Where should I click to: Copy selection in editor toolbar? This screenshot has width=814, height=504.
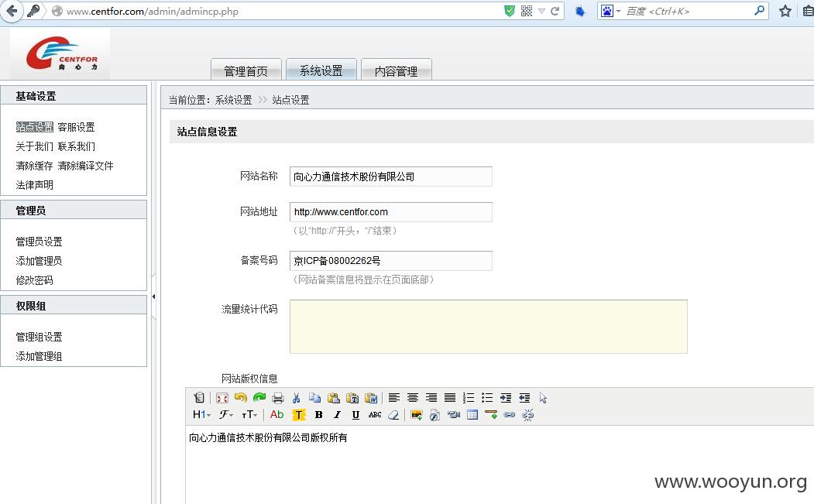point(314,398)
